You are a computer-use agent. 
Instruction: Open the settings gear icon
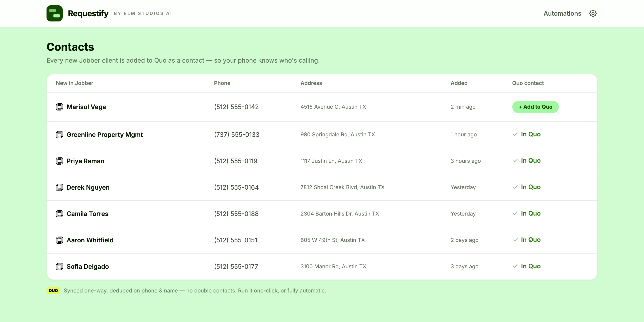pyautogui.click(x=593, y=13)
